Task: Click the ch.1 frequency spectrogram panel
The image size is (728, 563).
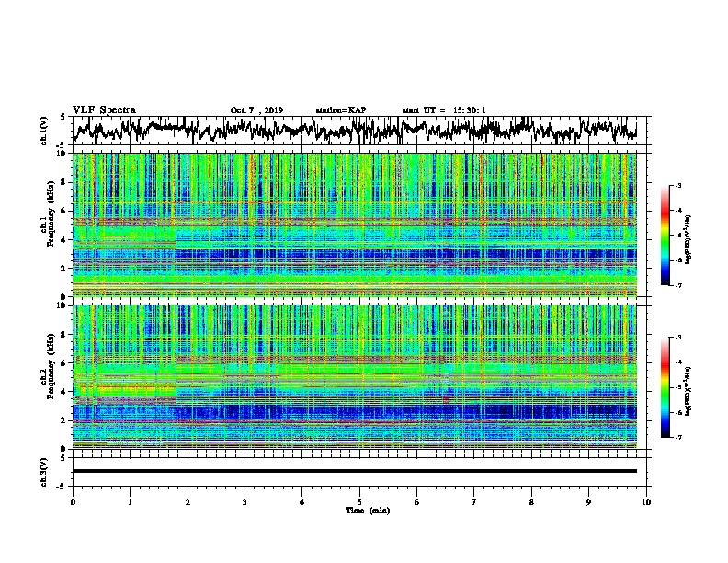Action: point(355,224)
